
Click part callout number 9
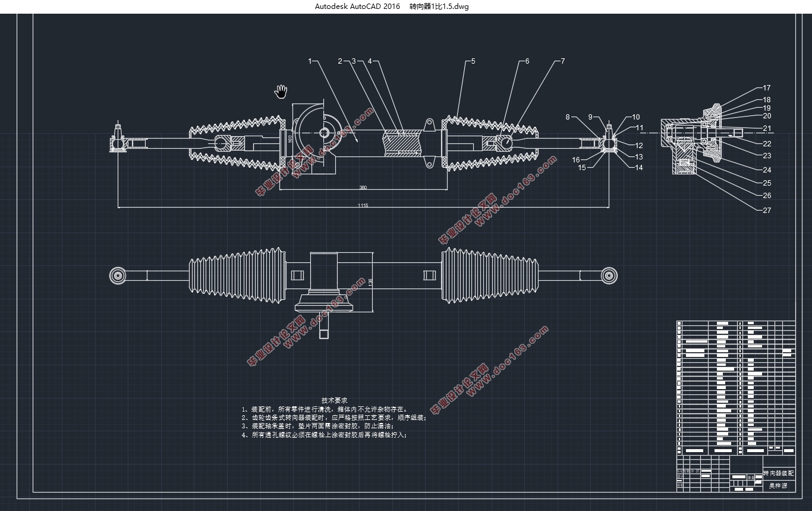[591, 117]
